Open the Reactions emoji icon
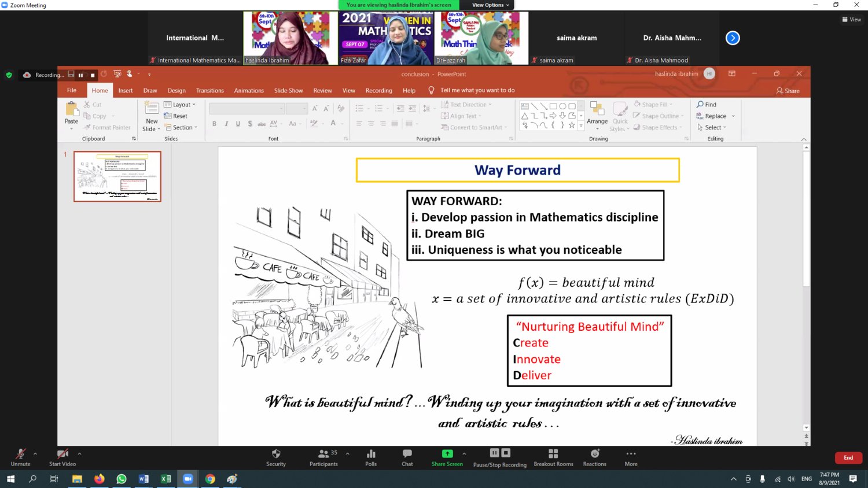 pyautogui.click(x=595, y=454)
